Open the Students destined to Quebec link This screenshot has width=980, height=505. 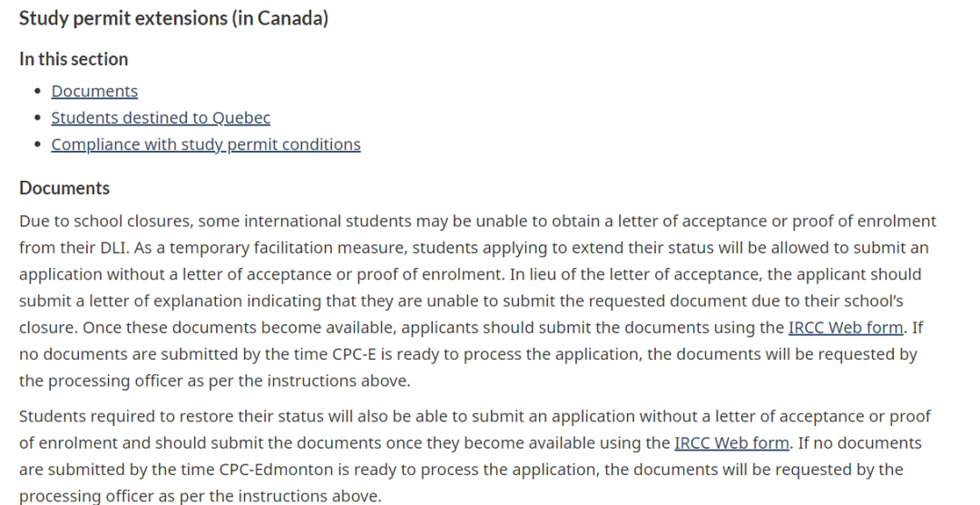[161, 118]
